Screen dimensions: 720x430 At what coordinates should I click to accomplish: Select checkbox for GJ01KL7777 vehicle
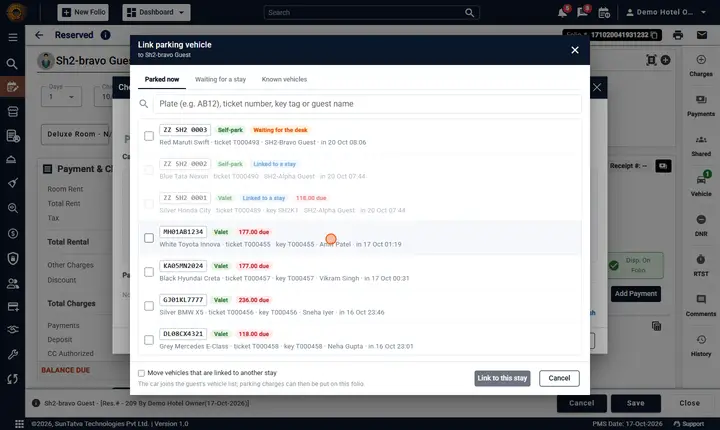[x=149, y=306]
